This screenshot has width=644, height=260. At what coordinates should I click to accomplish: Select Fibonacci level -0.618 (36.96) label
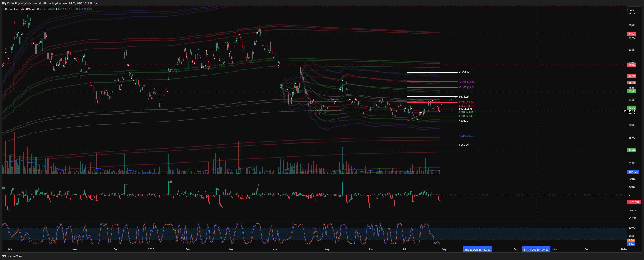(x=467, y=82)
